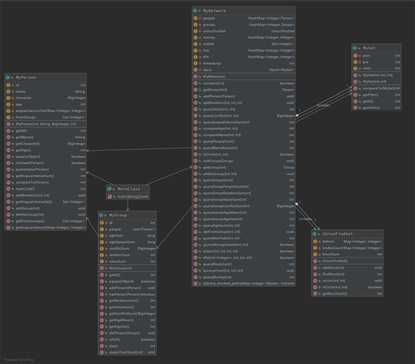Click the class icon of the small Main node
415x364 pixels.
(x=109, y=189)
